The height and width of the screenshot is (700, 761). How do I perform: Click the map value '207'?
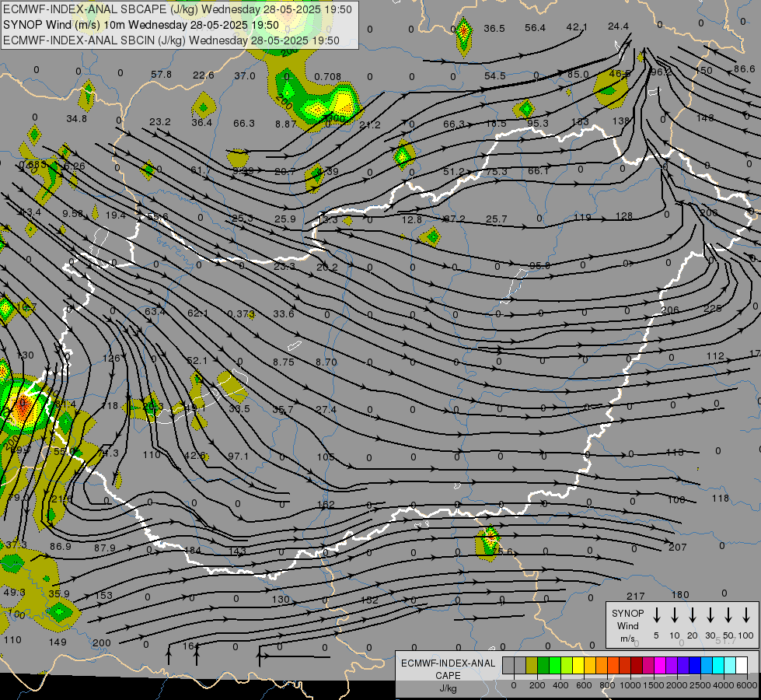pyautogui.click(x=678, y=547)
